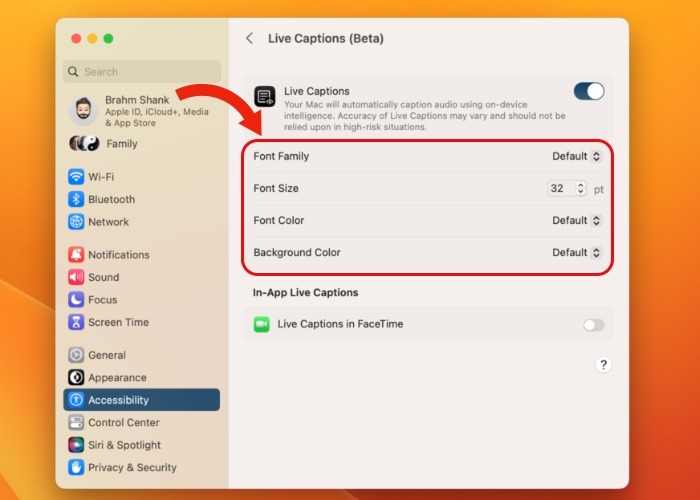Select Wi-Fi in the sidebar
700x500 pixels.
click(142, 176)
